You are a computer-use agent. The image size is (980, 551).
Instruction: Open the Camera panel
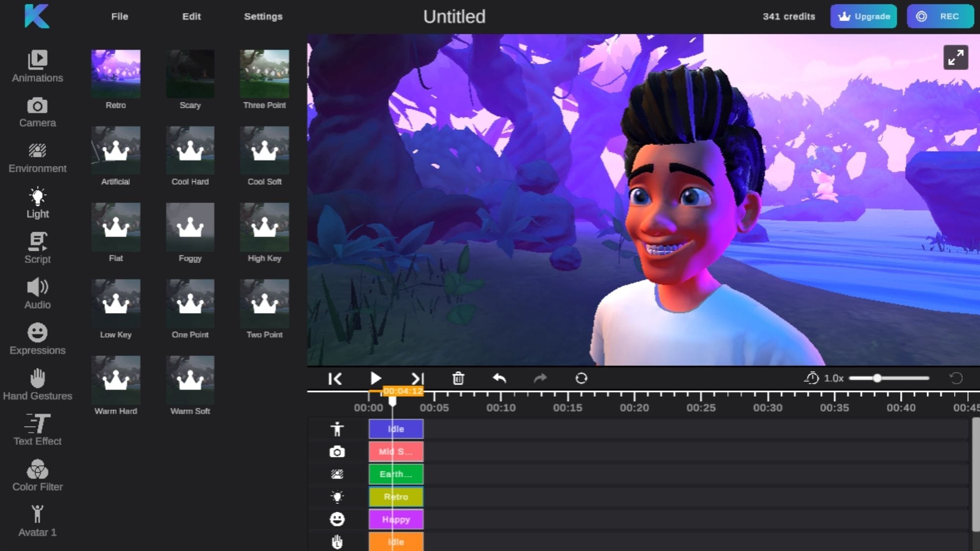pyautogui.click(x=37, y=112)
